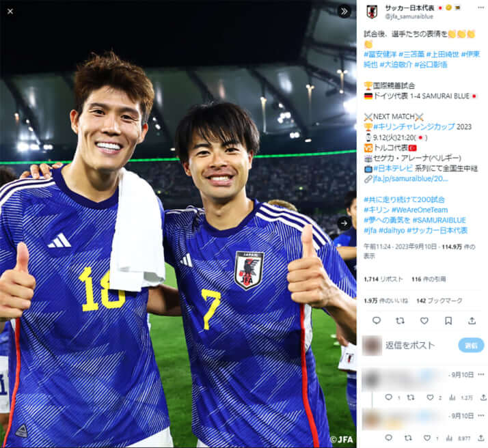This screenshot has width=488, height=448.
Task: Click the reply text field 返信をポスト
Action: coord(410,346)
